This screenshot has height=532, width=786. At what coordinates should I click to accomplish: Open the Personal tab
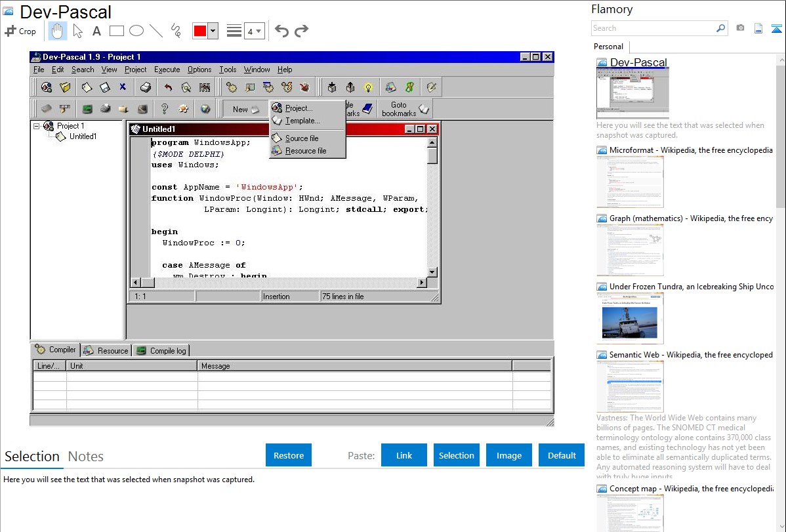(608, 47)
